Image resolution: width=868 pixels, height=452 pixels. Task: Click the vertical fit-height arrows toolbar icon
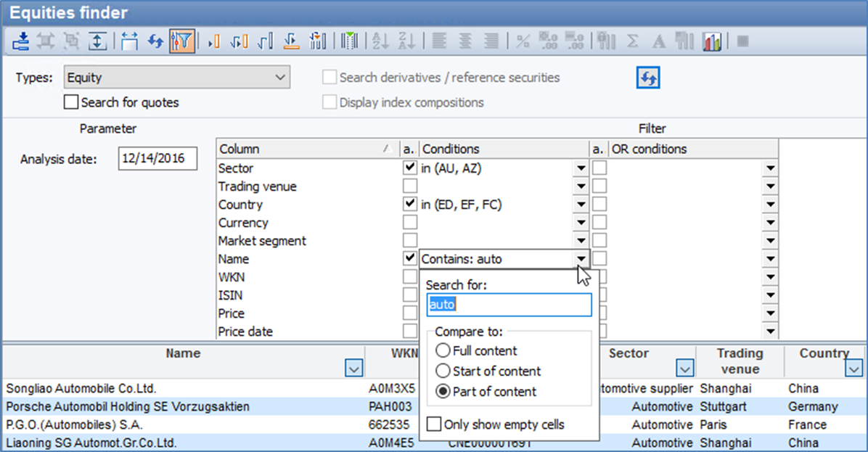pyautogui.click(x=97, y=42)
